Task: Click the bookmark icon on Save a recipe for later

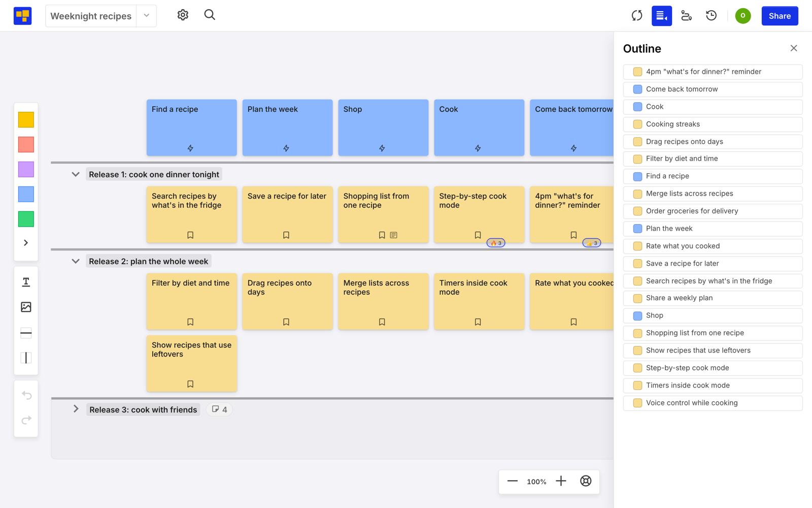Action: click(x=286, y=235)
